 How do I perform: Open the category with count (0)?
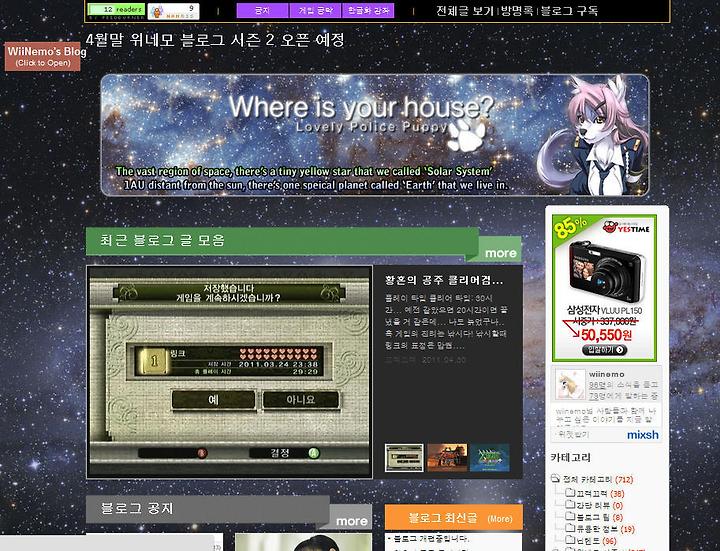point(600,505)
